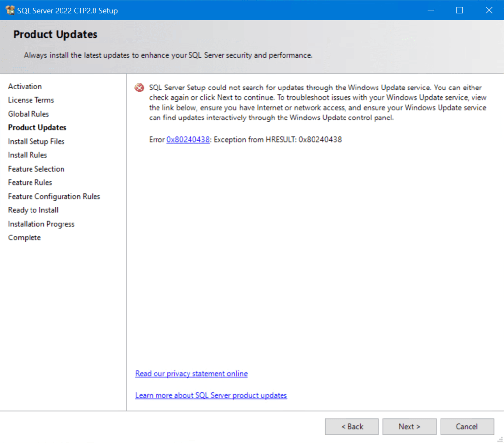
Task: Click the red error icon beside the message
Action: coord(138,87)
